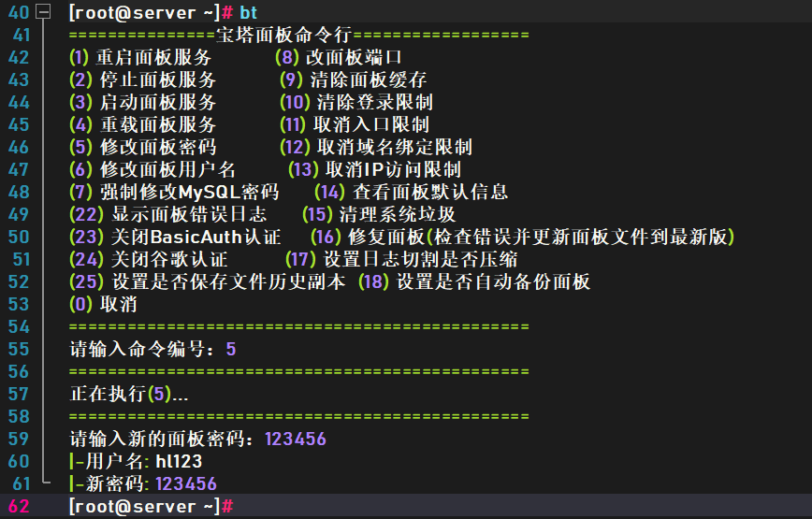Click option (0) 取消
This screenshot has width=812, height=519.
click(103, 304)
